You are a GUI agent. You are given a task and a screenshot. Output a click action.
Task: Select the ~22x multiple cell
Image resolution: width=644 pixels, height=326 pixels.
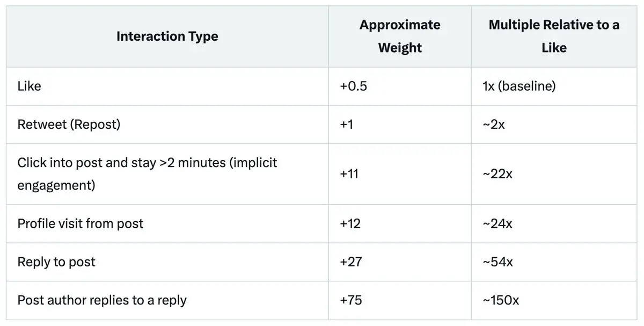click(x=497, y=174)
